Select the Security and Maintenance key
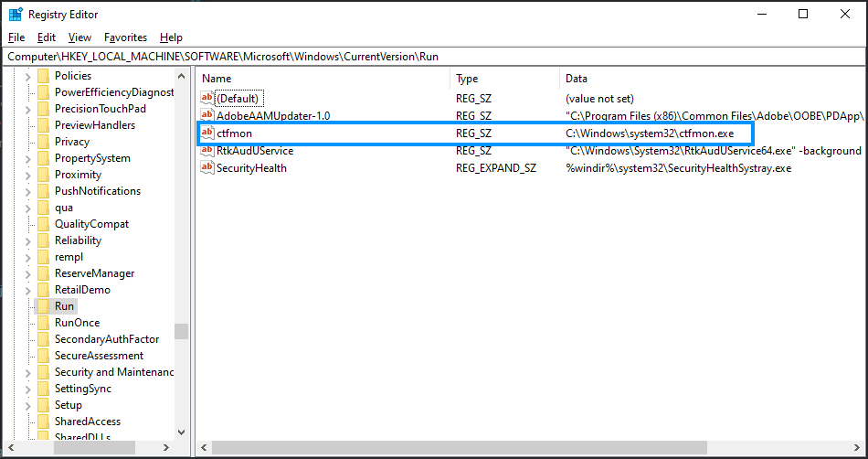Viewport: 868px width, 459px height. [x=114, y=372]
